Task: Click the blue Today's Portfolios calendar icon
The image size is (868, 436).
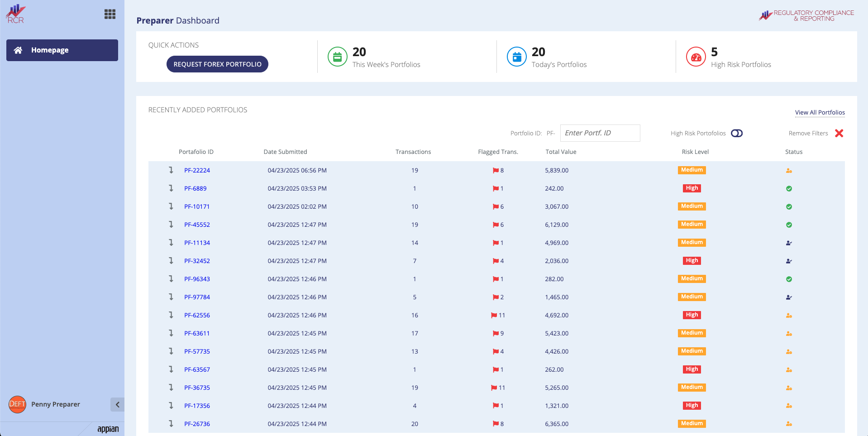Action: 516,57
